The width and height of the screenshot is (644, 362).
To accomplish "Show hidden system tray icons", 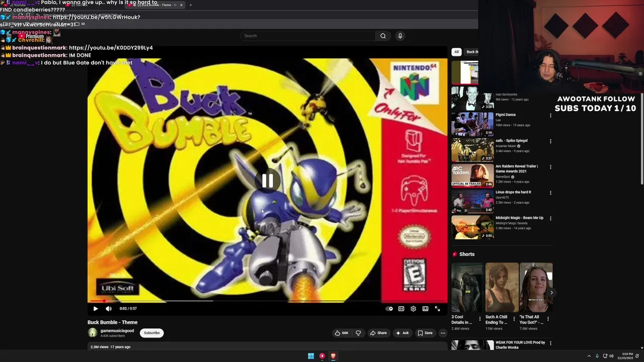I will click(589, 356).
